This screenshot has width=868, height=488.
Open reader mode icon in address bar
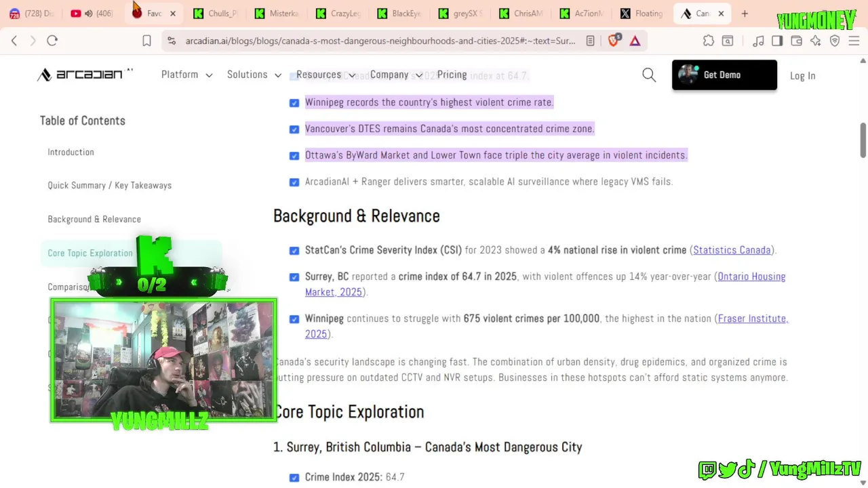[x=590, y=41]
